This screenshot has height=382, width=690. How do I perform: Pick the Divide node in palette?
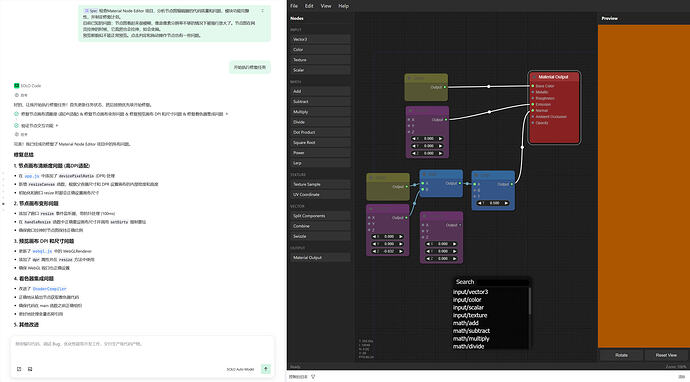[x=320, y=122]
